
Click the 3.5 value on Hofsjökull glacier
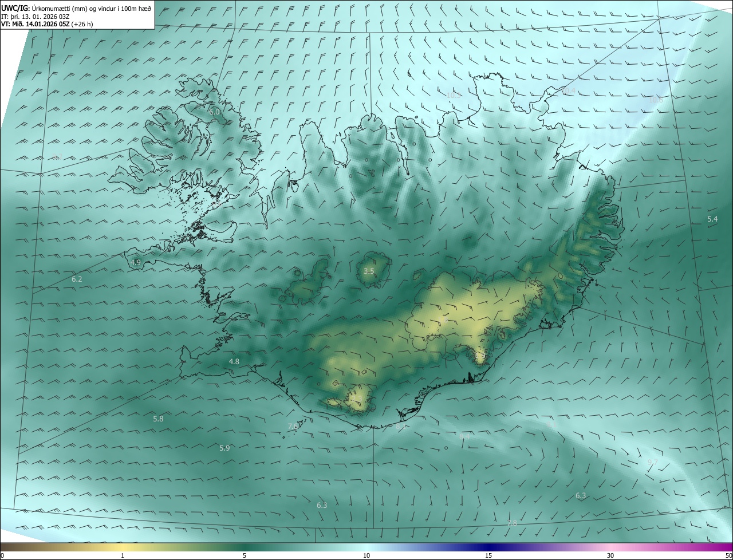click(369, 271)
